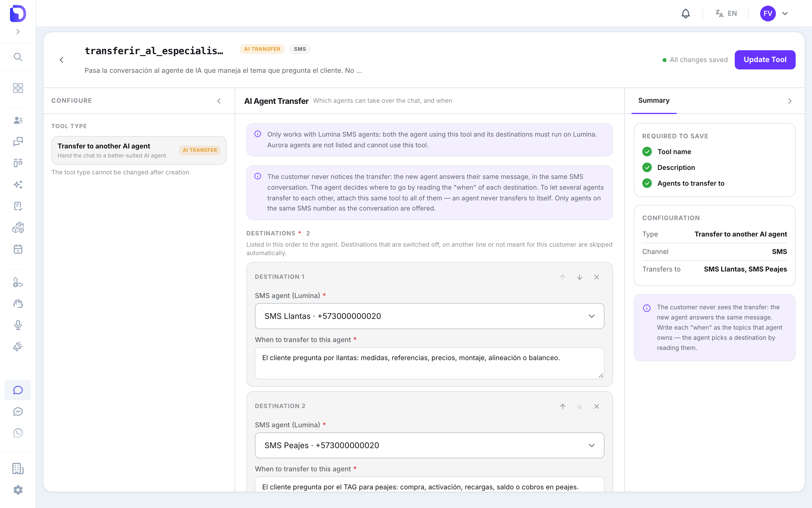812x508 pixels.
Task: Open the megaphone campaigns icon
Action: [x=18, y=346]
